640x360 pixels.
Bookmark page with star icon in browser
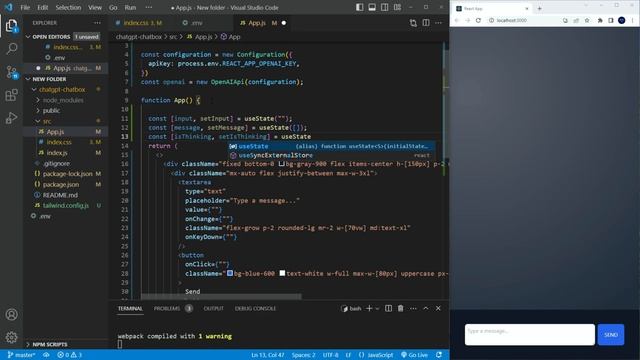[x=587, y=20]
